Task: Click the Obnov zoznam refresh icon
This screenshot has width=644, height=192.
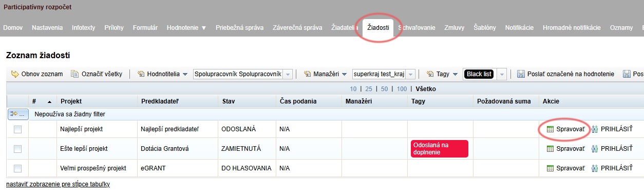Action: (15, 74)
